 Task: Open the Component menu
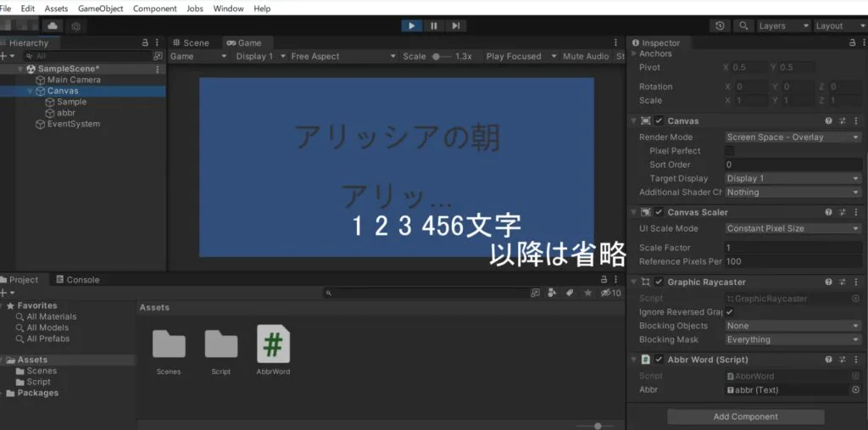pos(155,8)
